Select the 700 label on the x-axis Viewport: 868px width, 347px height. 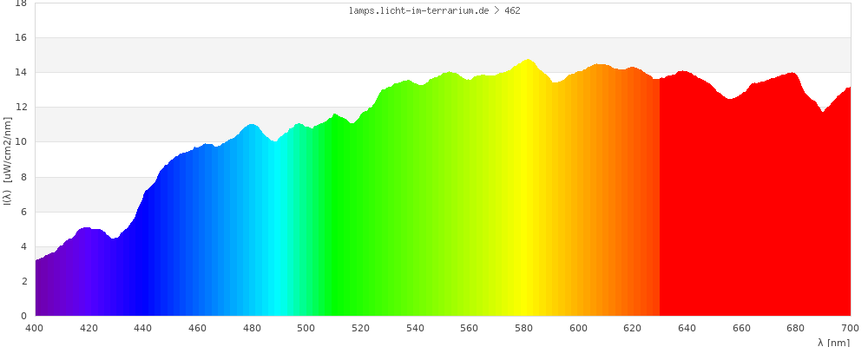(x=850, y=328)
